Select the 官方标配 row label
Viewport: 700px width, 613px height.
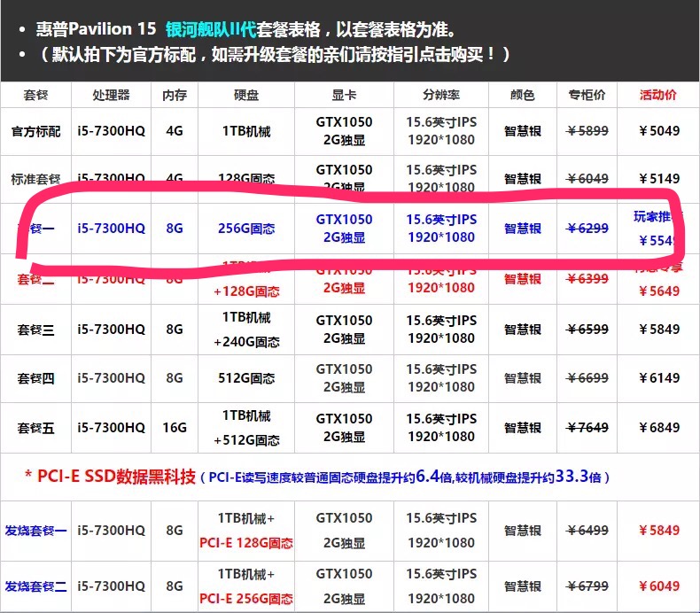pos(35,132)
